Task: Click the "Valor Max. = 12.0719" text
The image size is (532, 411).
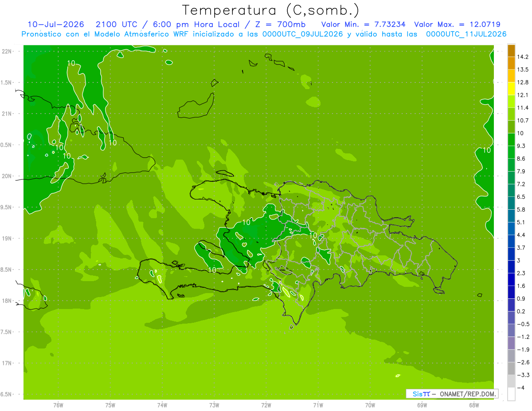Action: 458,24
